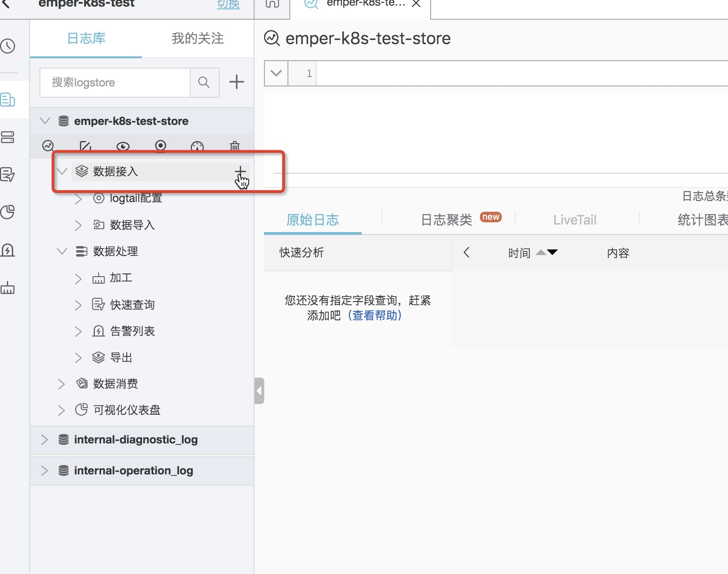This screenshot has height=574, width=728.
Task: Collapse the 数据处理 node
Action: 62,251
